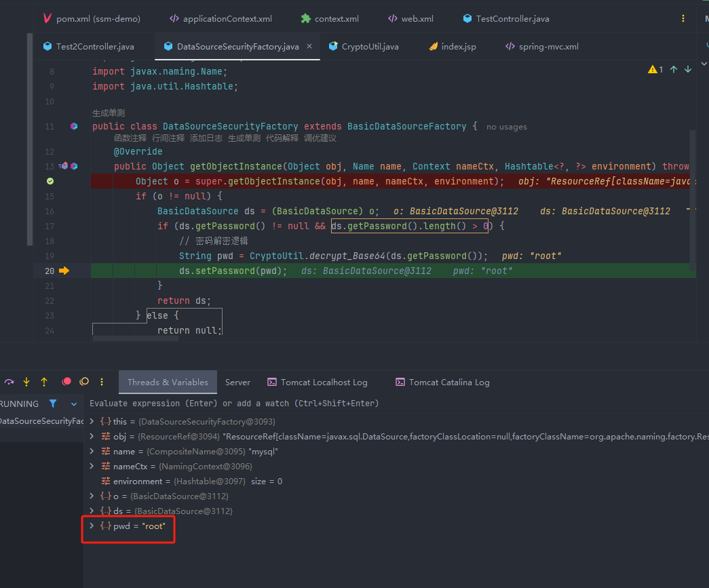
Task: Click the 生成单测 hint above class
Action: pyautogui.click(x=109, y=113)
